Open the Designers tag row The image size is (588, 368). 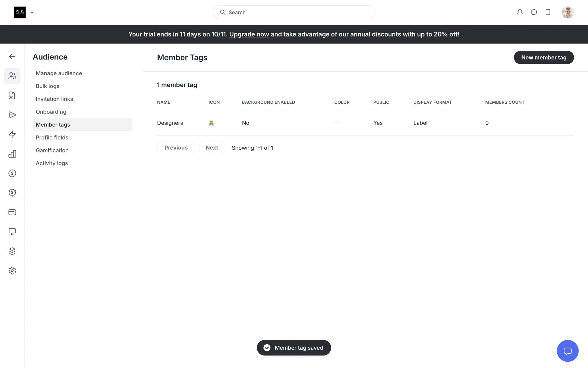coord(170,123)
